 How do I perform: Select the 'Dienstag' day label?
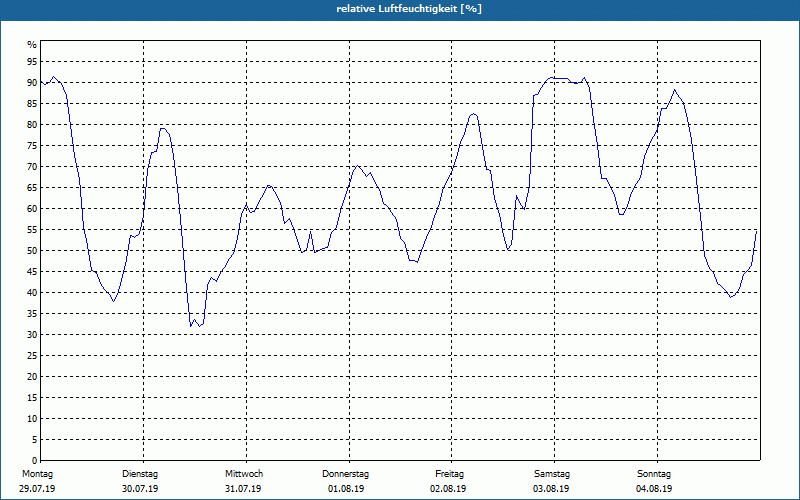coord(140,474)
